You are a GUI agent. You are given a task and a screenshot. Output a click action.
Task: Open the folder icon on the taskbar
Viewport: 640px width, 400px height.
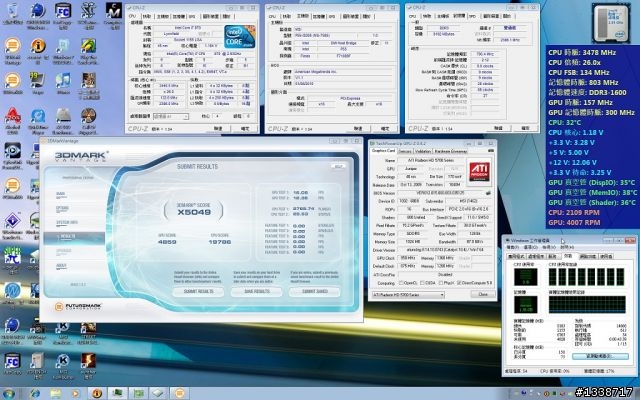56,393
